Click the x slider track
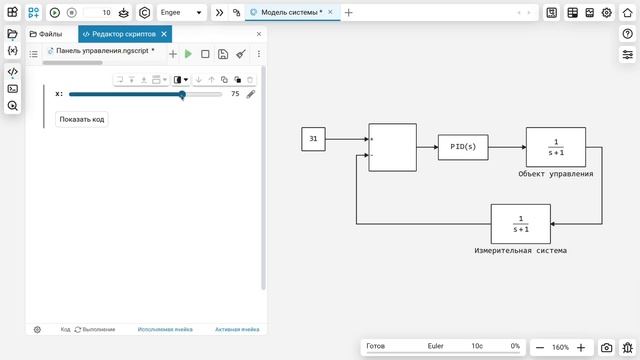The width and height of the screenshot is (640, 360). pyautogui.click(x=145, y=94)
